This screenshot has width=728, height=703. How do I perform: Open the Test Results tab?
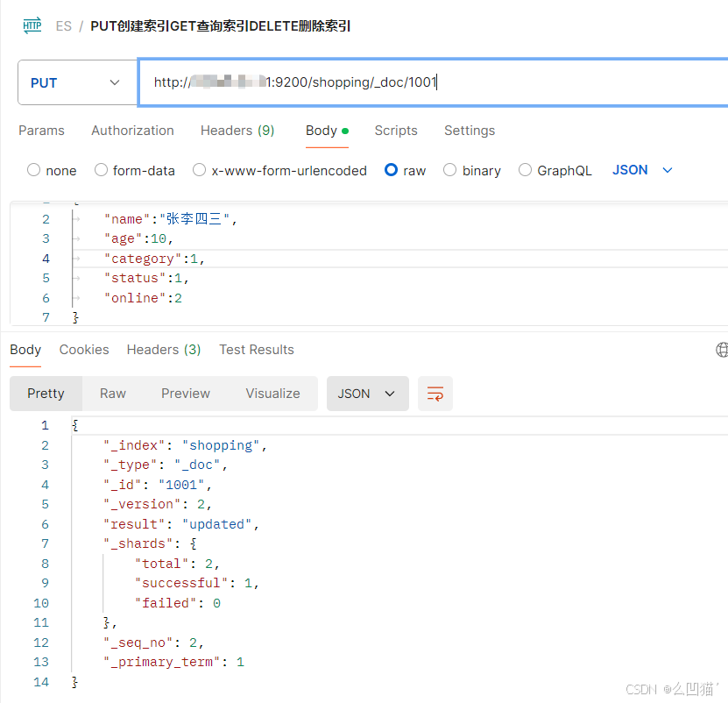click(256, 350)
